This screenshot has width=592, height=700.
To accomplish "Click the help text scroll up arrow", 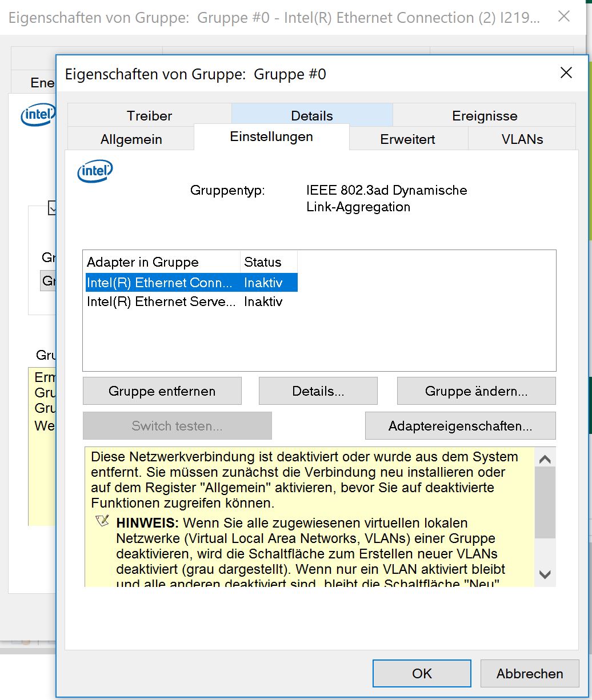I will coord(545,459).
